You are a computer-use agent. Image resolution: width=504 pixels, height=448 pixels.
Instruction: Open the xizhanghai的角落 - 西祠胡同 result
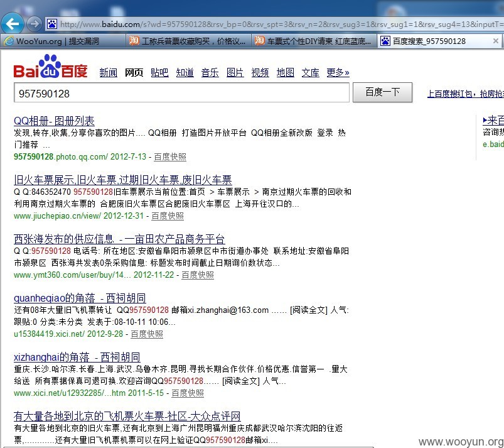coord(77,358)
